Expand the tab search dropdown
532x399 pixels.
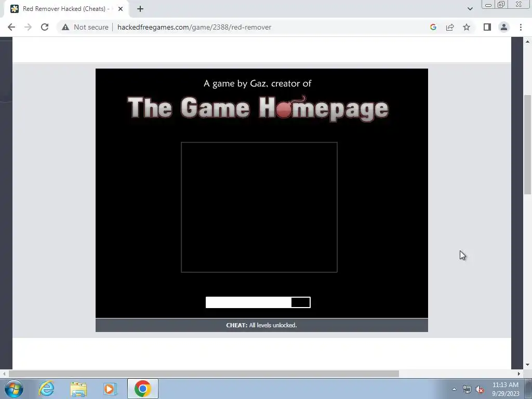470,9
